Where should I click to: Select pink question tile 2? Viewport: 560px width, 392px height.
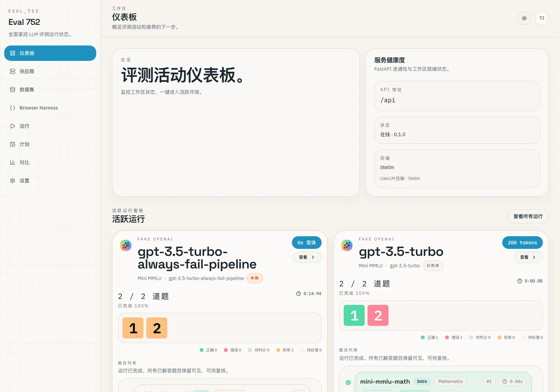378,315
